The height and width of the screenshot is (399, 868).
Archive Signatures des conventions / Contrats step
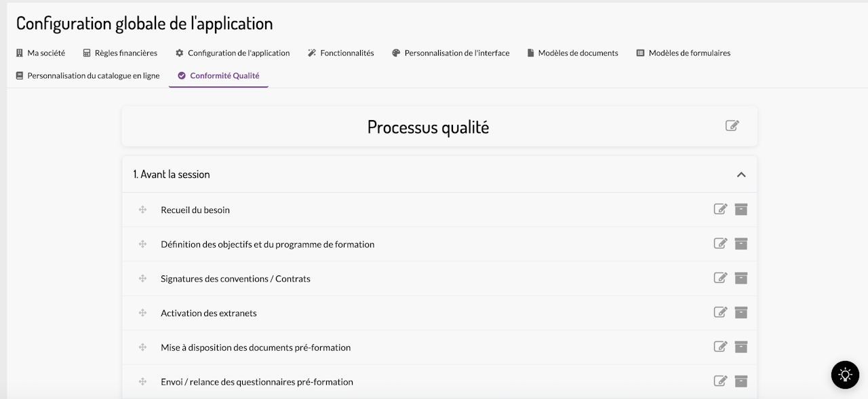pyautogui.click(x=741, y=278)
